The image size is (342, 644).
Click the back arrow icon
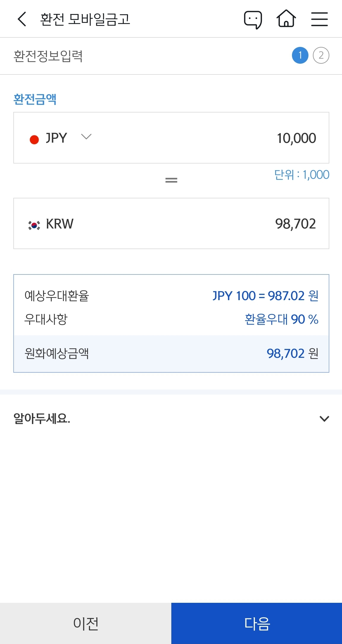[x=22, y=19]
